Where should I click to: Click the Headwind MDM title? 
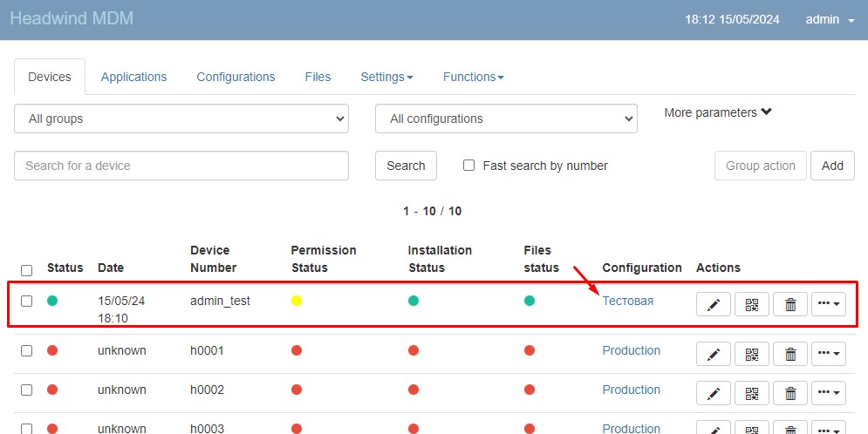click(x=72, y=18)
